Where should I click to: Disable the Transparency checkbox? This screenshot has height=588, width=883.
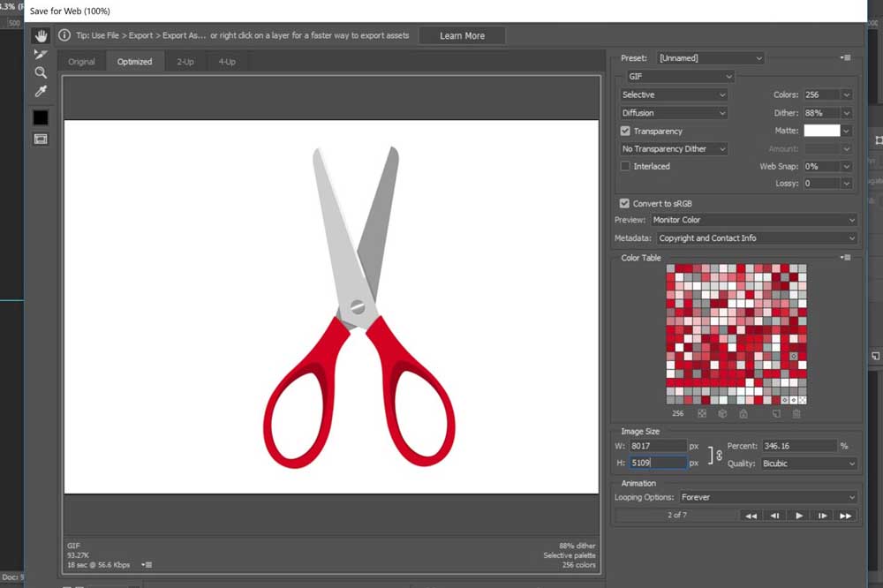pos(625,132)
